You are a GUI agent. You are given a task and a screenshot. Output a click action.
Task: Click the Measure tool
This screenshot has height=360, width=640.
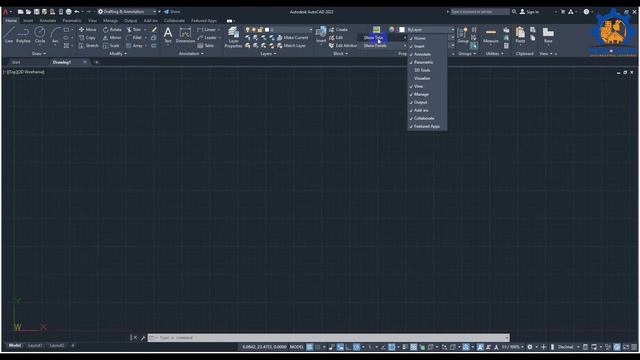click(491, 35)
